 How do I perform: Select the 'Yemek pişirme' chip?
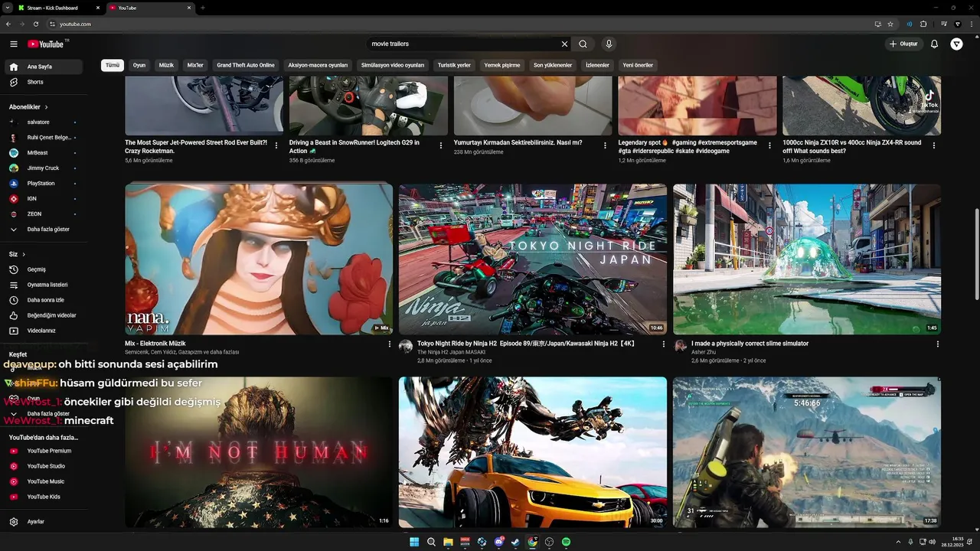click(x=502, y=65)
